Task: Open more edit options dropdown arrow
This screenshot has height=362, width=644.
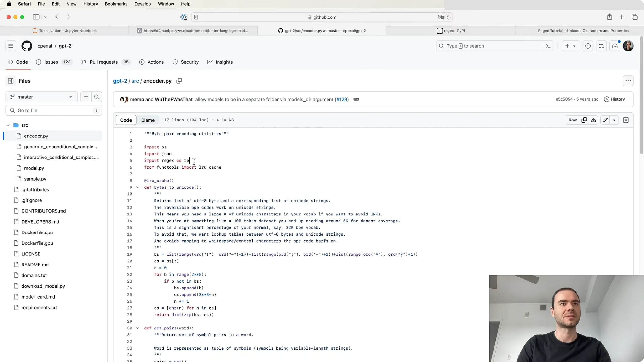Action: click(x=614, y=120)
